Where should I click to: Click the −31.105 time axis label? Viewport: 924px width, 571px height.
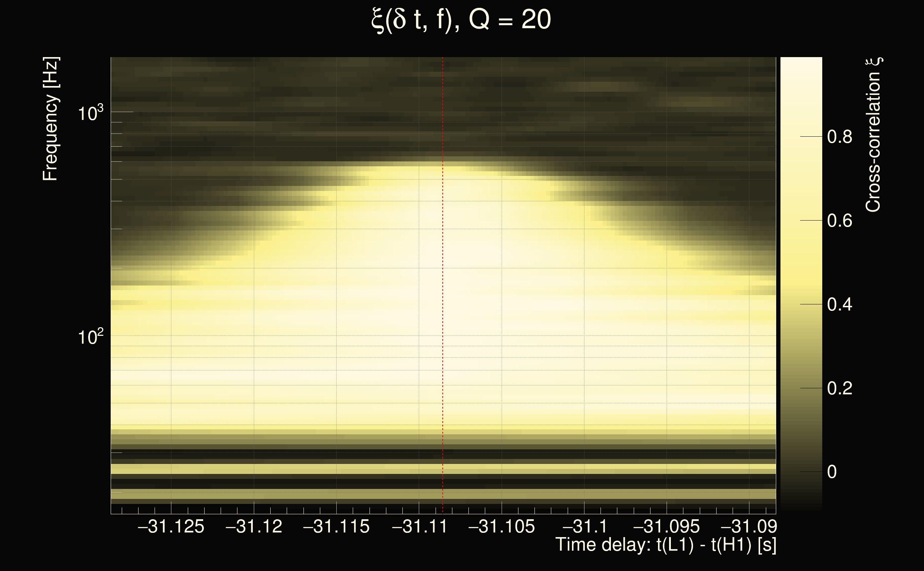[x=502, y=526]
